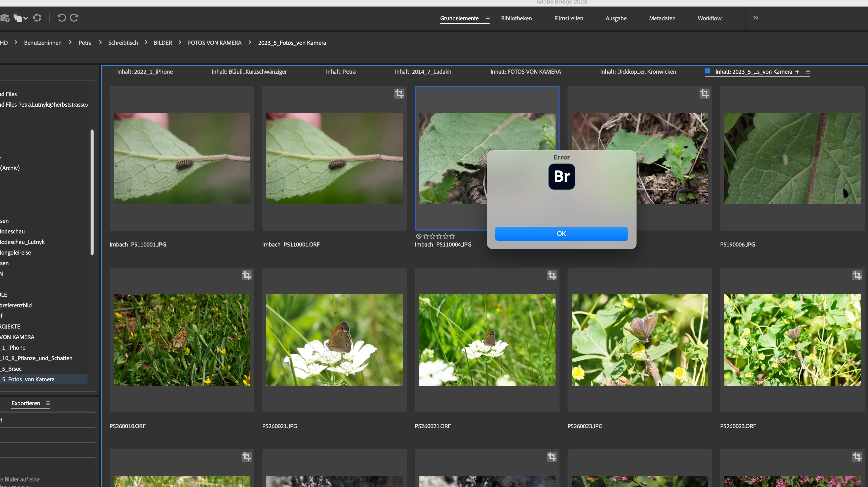Click crop badge on P5260010.ORF thumbnail

coord(246,275)
